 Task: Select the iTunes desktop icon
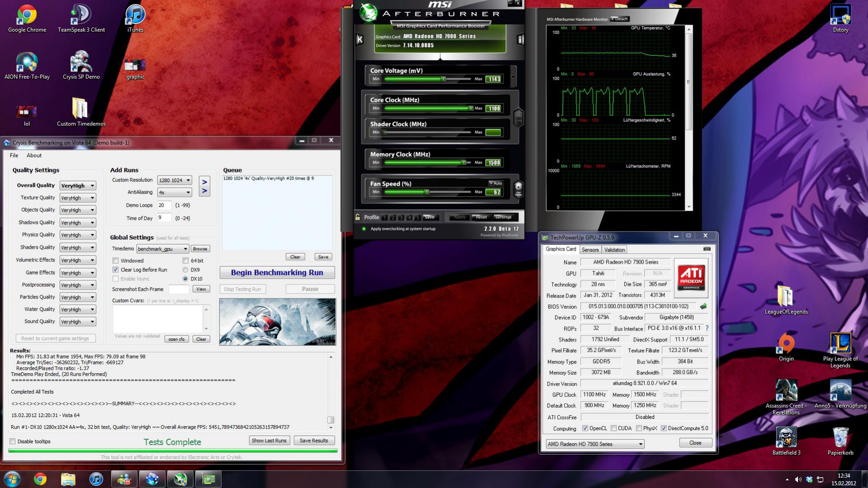coord(135,19)
